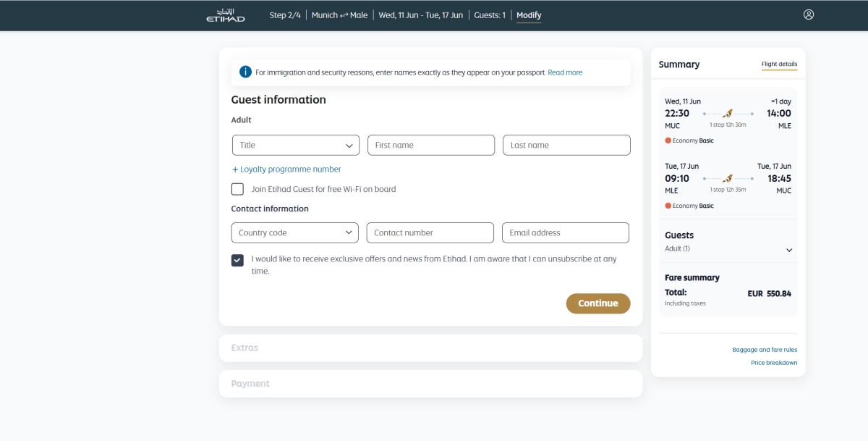Open the Read more link
The height and width of the screenshot is (441, 868).
[x=565, y=72]
